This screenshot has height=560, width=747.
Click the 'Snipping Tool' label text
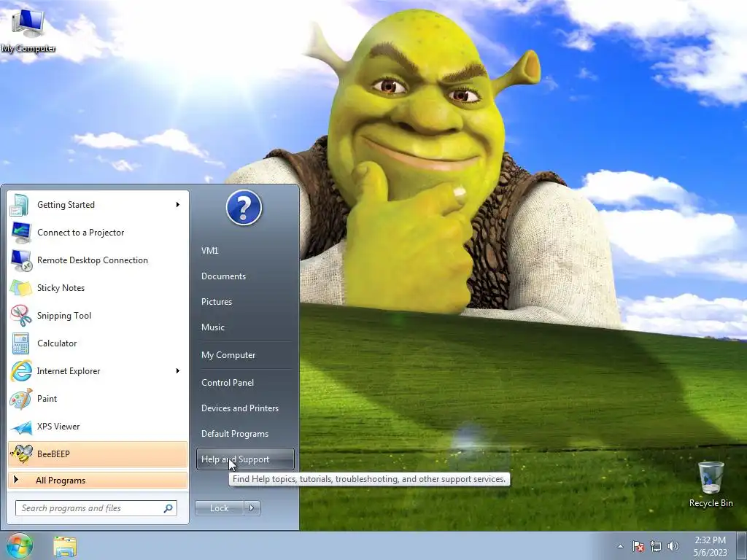tap(64, 316)
